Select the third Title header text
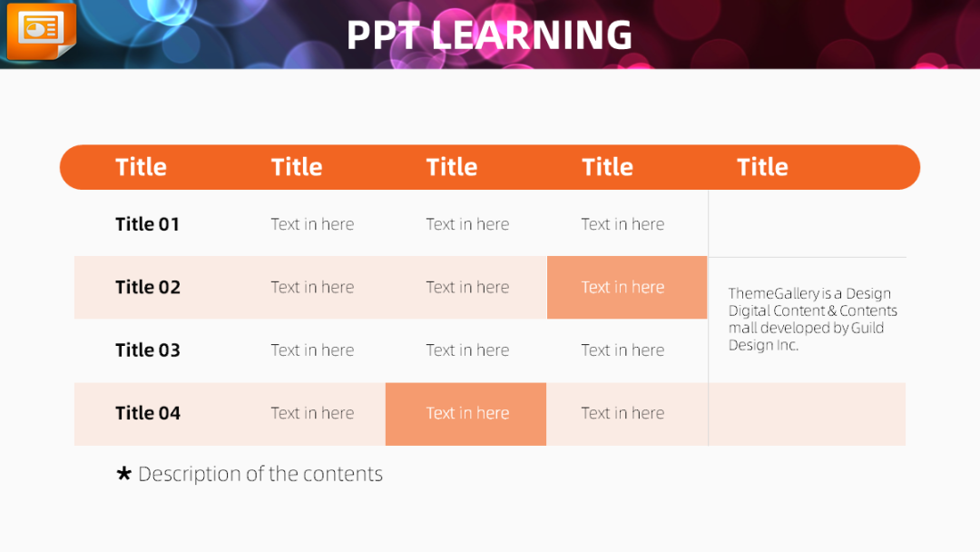 click(452, 167)
